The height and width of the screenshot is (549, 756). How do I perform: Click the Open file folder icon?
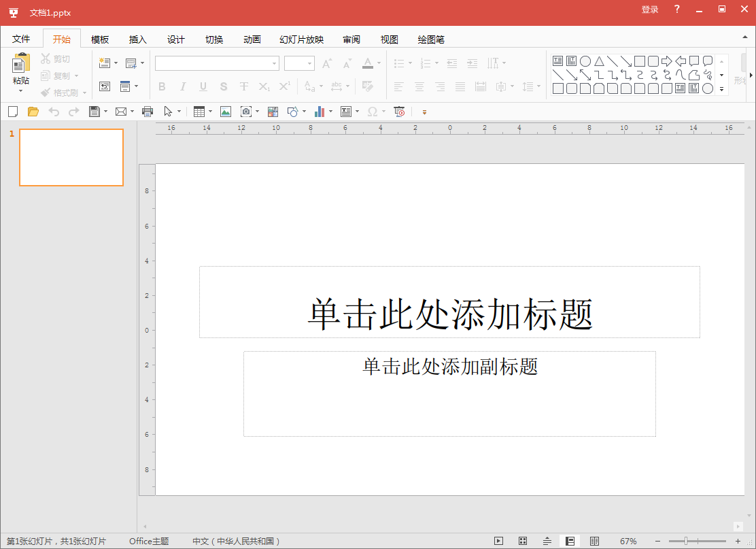point(33,112)
